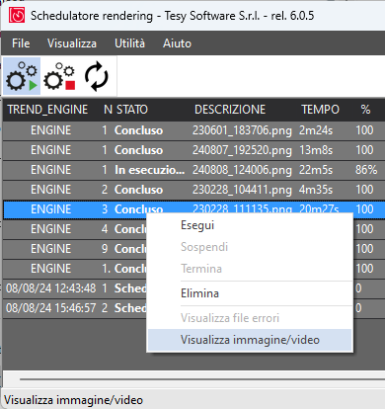Select Visualizza immagine/video in the context menu
The height and width of the screenshot is (409, 385).
click(x=250, y=340)
